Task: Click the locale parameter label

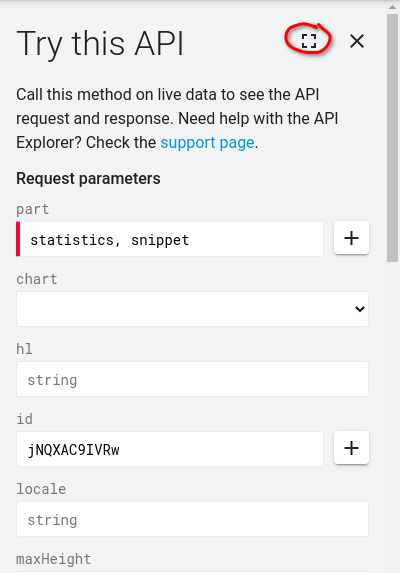Action: point(41,489)
